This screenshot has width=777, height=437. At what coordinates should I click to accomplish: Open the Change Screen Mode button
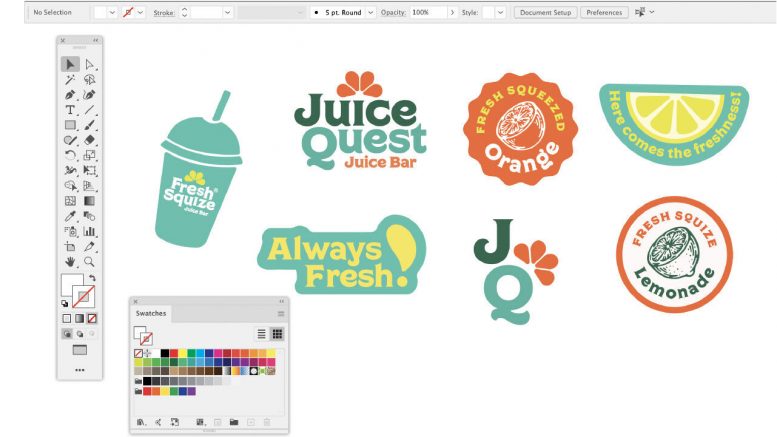click(79, 350)
